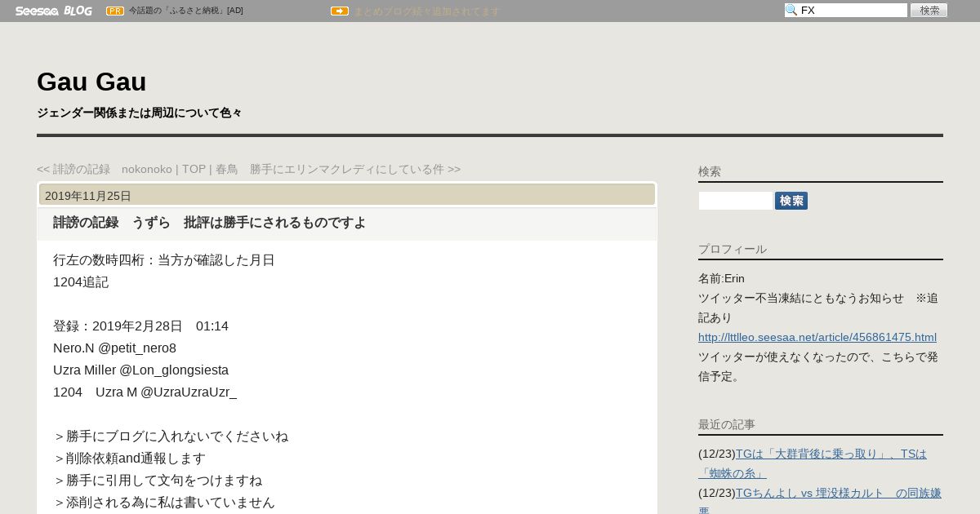This screenshot has height=514, width=980.
Task: Click the プロフィール sidebar heading
Action: (x=733, y=249)
